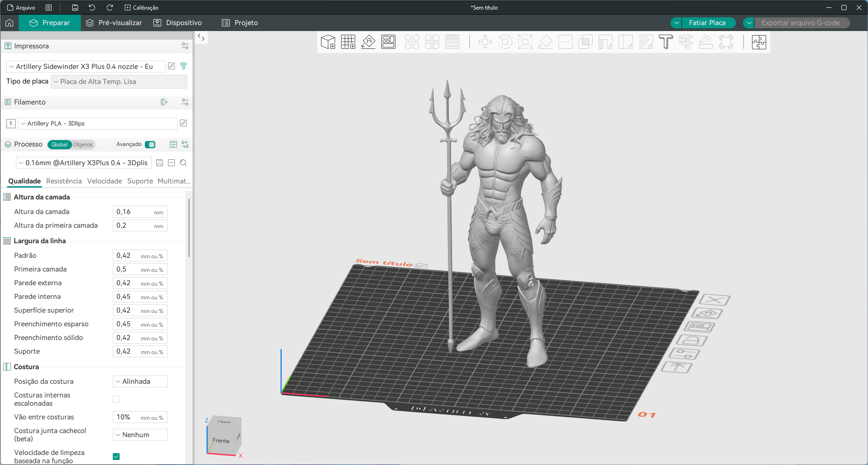Click the Home icon

coord(10,23)
